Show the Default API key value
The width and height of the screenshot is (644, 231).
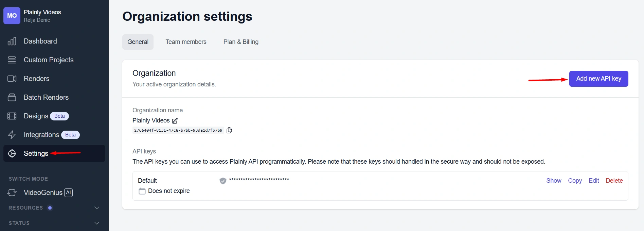pos(554,181)
